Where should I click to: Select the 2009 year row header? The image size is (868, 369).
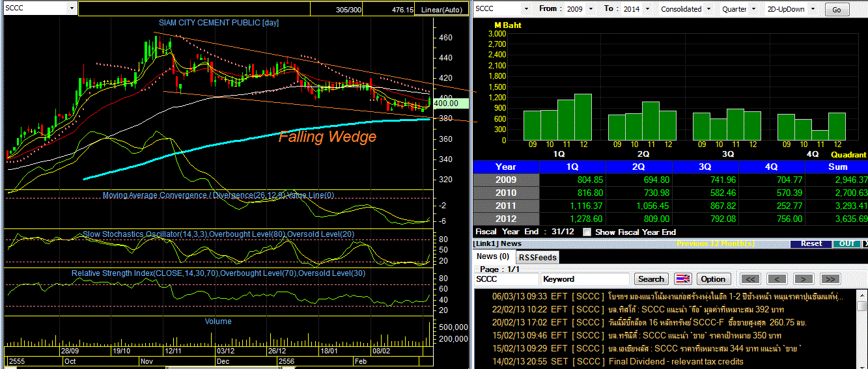pos(506,180)
